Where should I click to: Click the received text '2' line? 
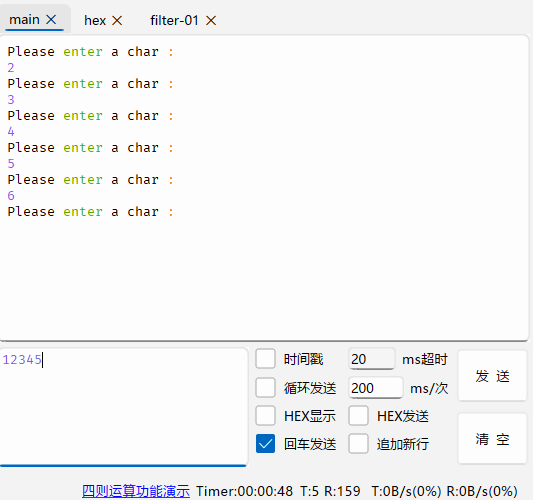11,68
